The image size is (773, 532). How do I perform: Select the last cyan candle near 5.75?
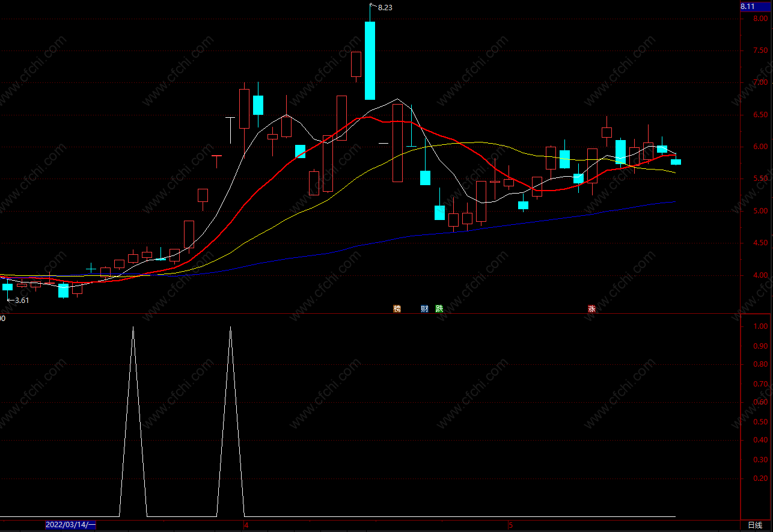(676, 162)
